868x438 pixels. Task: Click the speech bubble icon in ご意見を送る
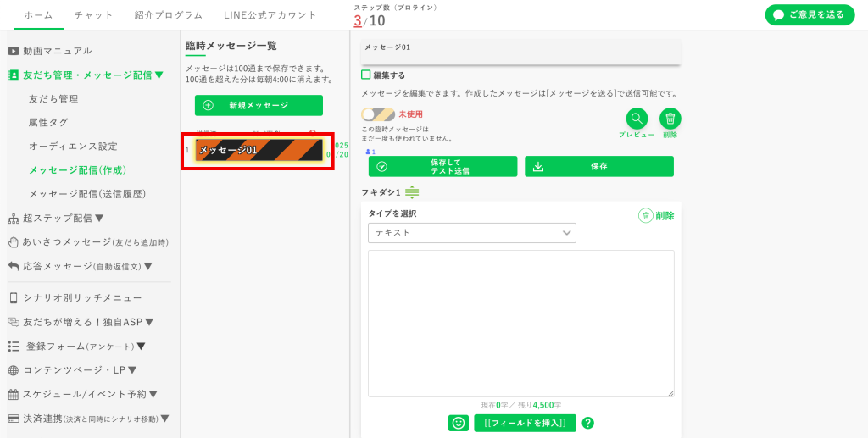(779, 15)
